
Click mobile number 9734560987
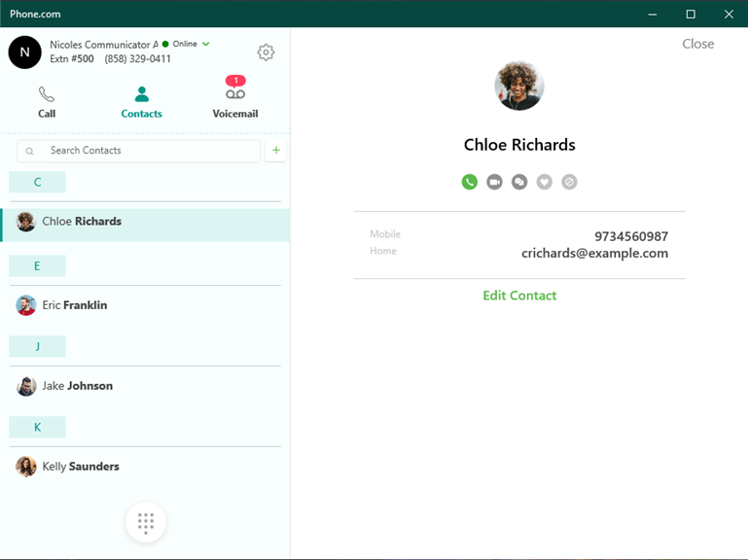[631, 236]
